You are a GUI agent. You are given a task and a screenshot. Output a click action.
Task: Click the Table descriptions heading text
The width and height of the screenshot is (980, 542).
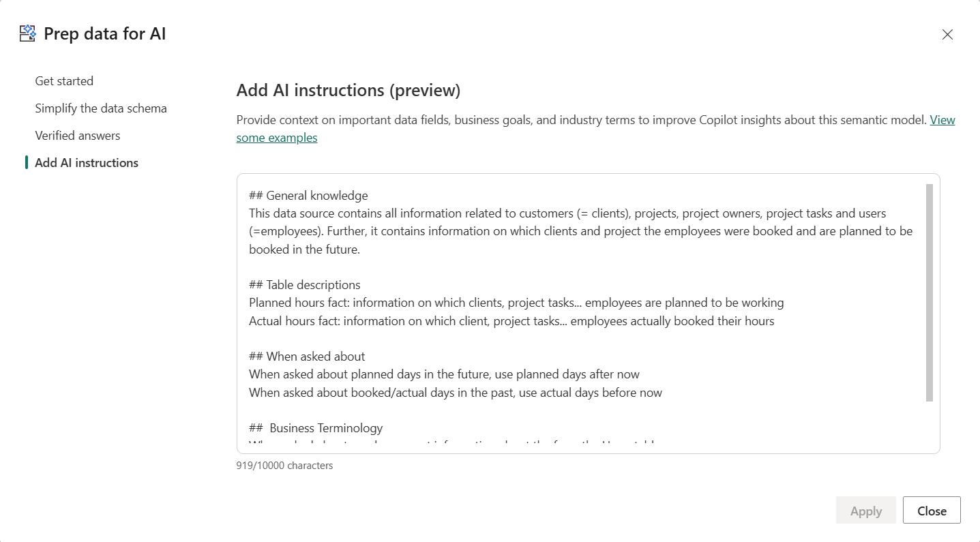pyautogui.click(x=304, y=284)
